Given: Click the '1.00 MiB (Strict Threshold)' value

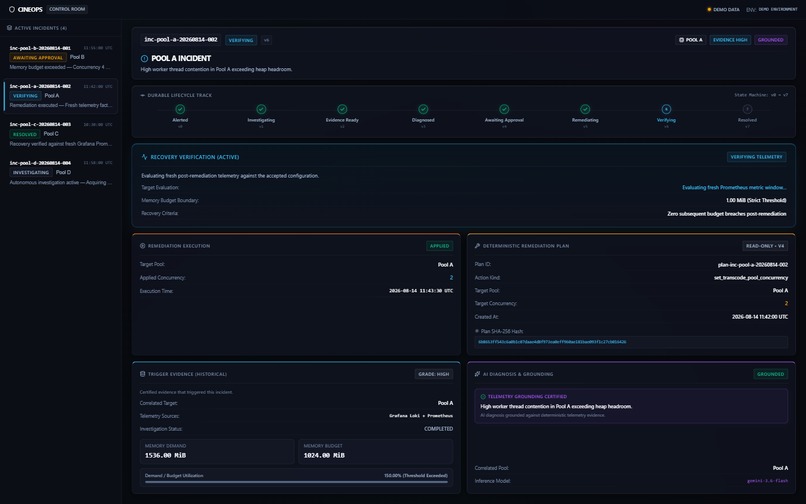Looking at the screenshot, I should pyautogui.click(x=756, y=201).
